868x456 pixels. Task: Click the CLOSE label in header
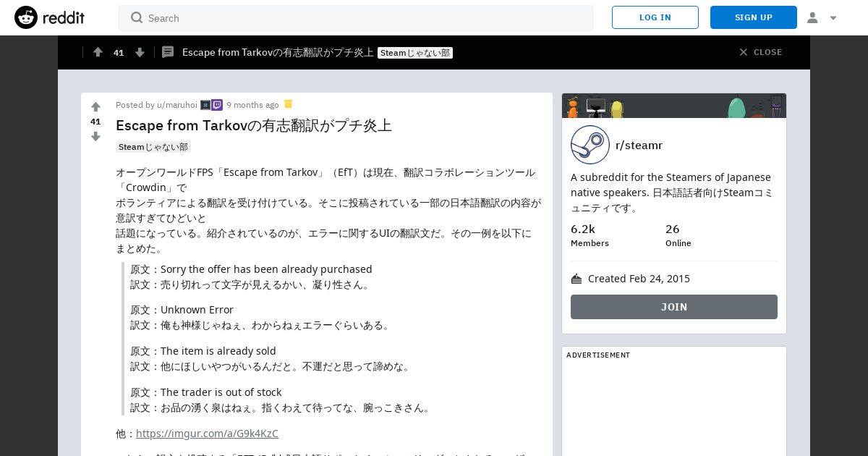point(767,52)
